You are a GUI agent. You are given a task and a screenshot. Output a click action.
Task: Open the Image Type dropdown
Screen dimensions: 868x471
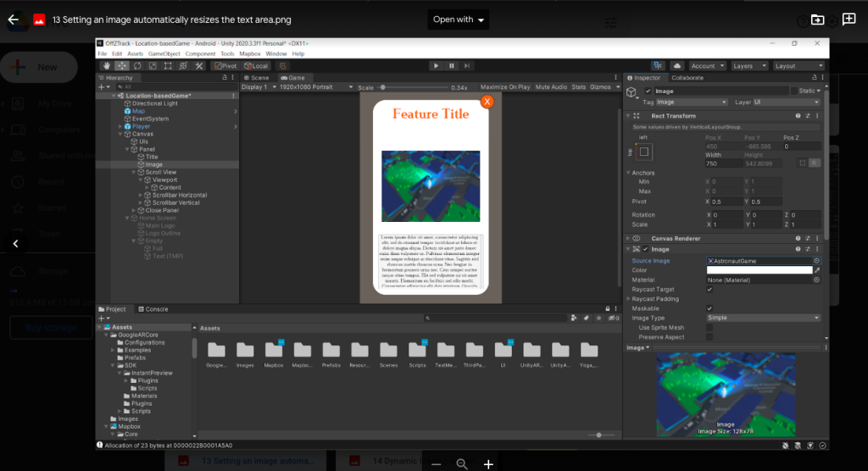763,318
